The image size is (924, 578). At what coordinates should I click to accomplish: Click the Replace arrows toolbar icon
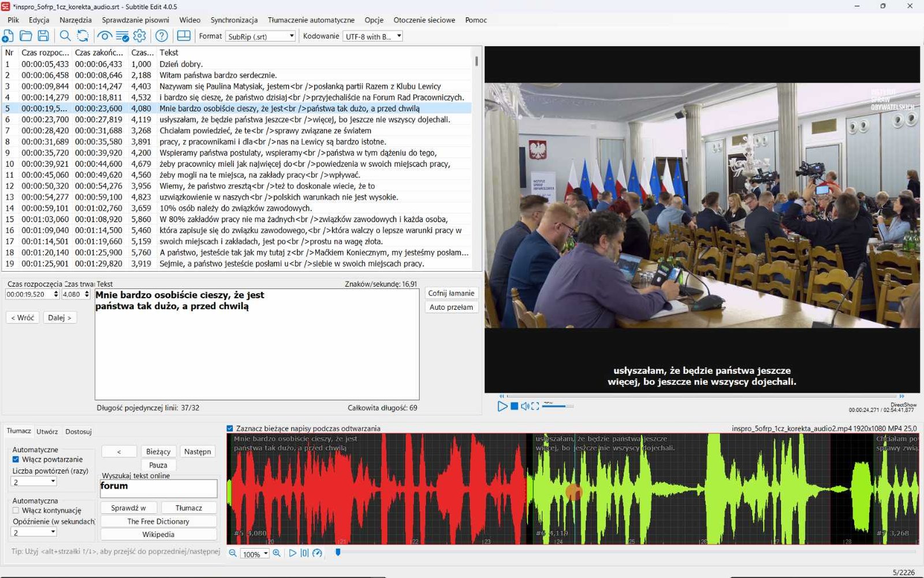(83, 36)
